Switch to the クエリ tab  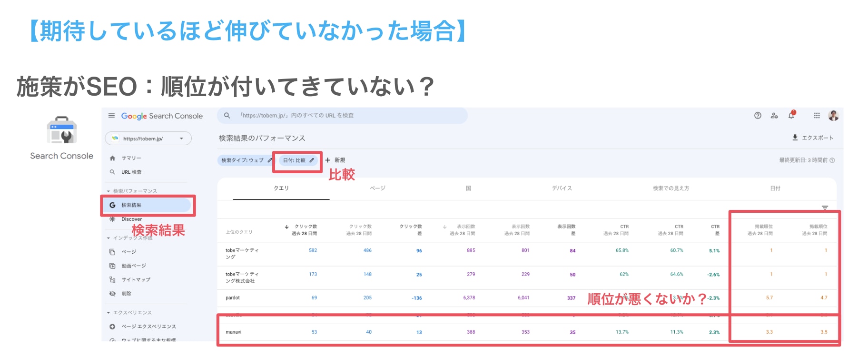(x=281, y=188)
